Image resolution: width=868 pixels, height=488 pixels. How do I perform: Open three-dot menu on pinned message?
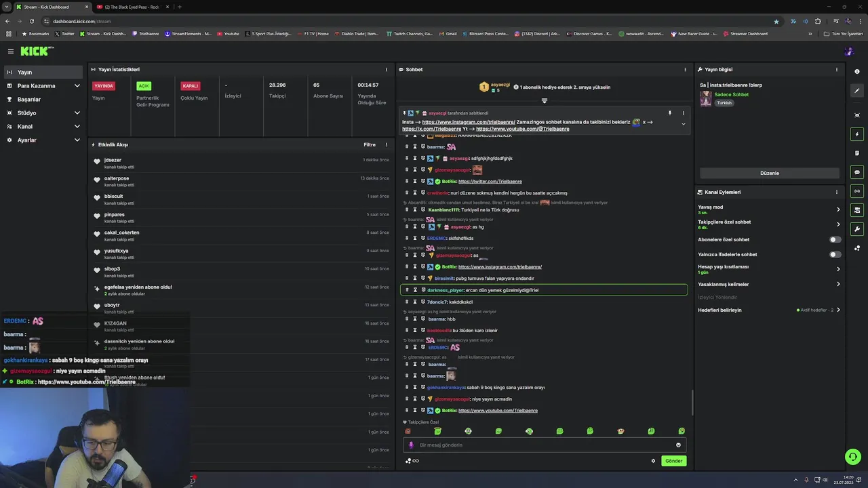[683, 113]
